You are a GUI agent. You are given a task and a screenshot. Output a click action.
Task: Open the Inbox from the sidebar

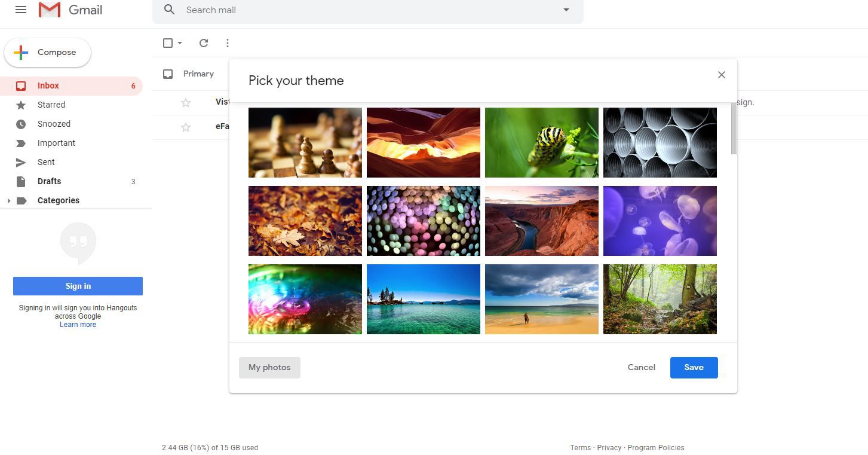(x=48, y=85)
